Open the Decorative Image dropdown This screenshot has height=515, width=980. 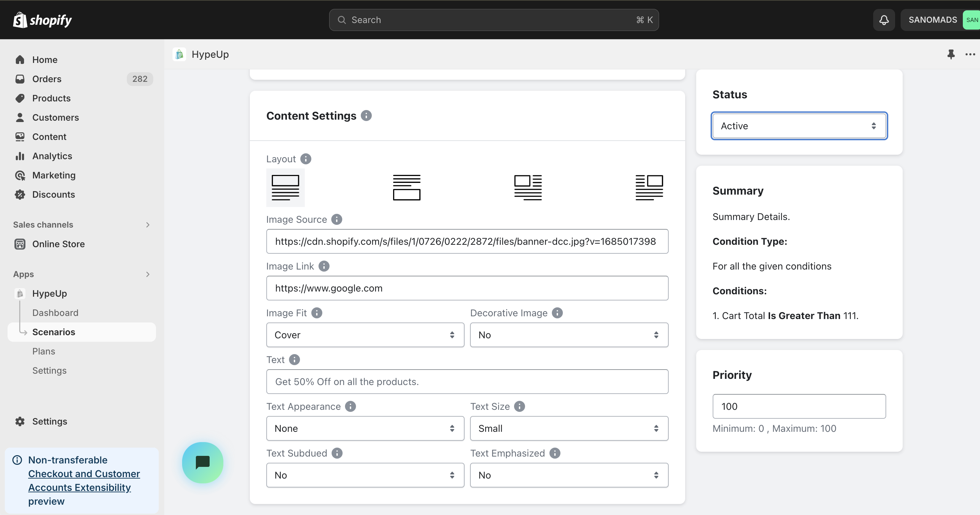(x=569, y=335)
